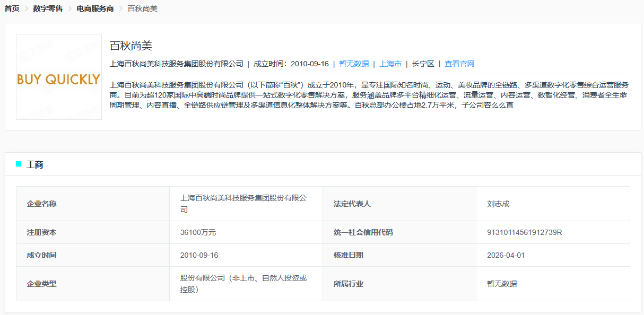Open the 首页 breadcrumb link

[11, 8]
